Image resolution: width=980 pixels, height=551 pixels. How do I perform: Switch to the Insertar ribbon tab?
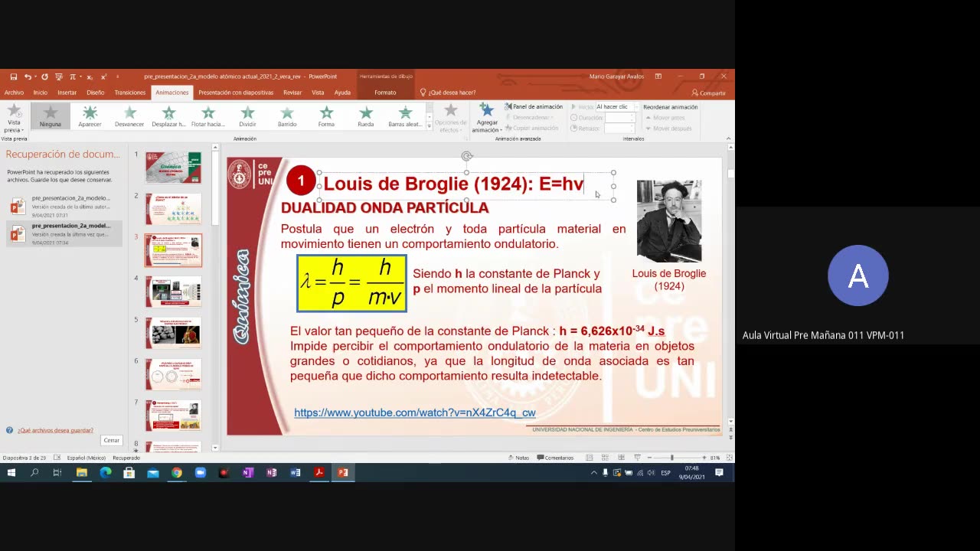[67, 93]
